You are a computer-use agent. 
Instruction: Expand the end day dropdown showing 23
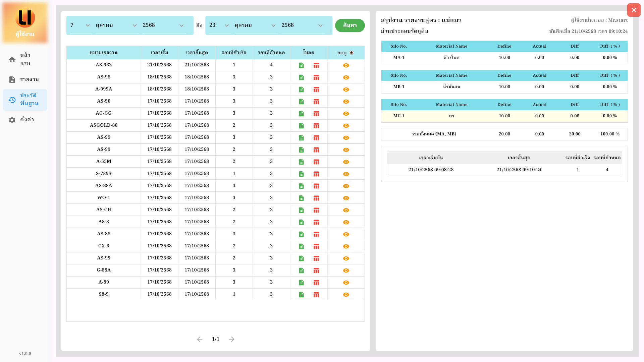coord(219,25)
